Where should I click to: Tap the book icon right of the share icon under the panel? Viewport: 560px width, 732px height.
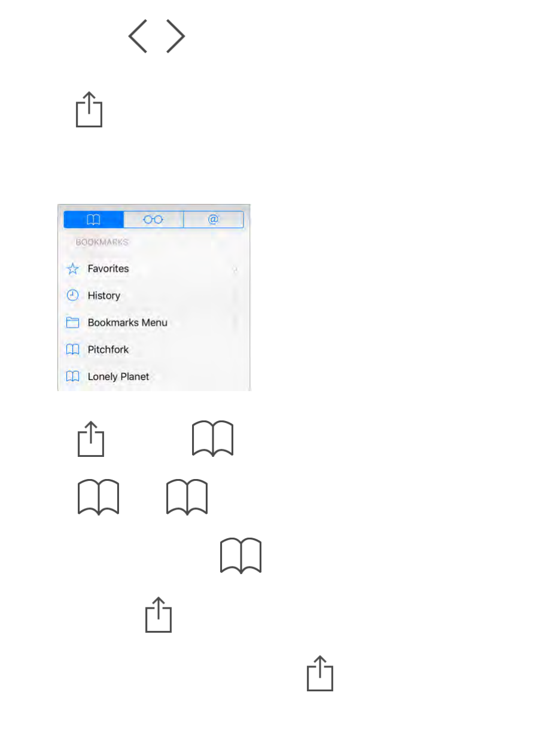coord(213,440)
